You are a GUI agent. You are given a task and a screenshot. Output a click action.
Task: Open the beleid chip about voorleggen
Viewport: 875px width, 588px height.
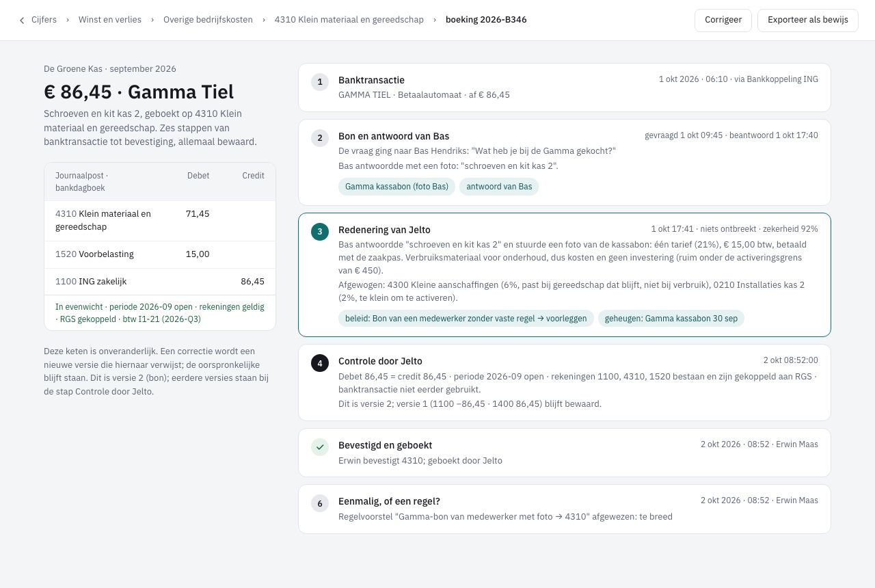tap(466, 319)
